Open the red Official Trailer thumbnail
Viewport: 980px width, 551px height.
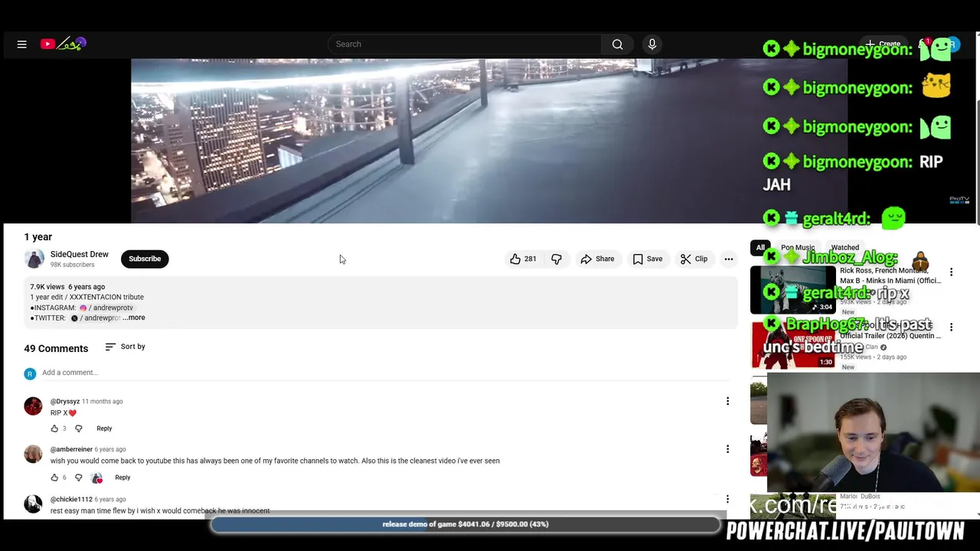[x=793, y=345]
